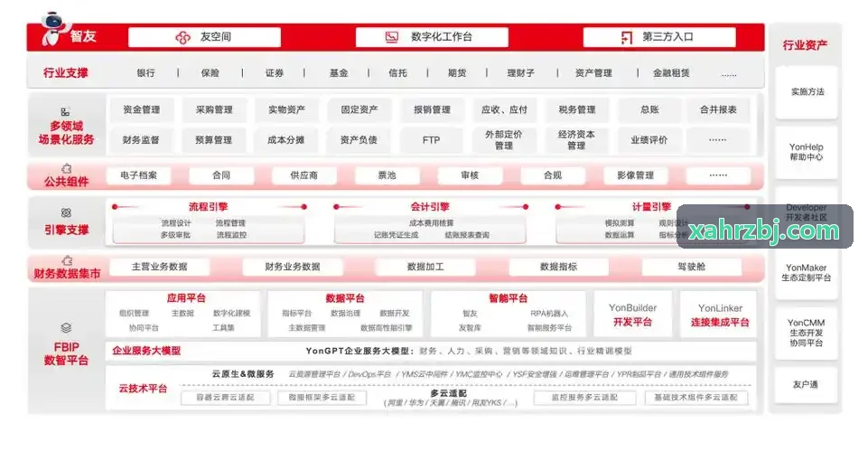Click the 资产负债 box
The image size is (868, 452).
pos(359,140)
